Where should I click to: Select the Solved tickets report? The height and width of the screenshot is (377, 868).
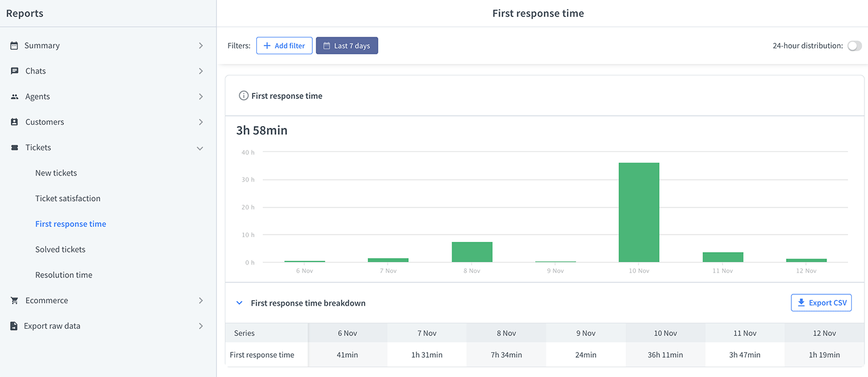pyautogui.click(x=60, y=249)
